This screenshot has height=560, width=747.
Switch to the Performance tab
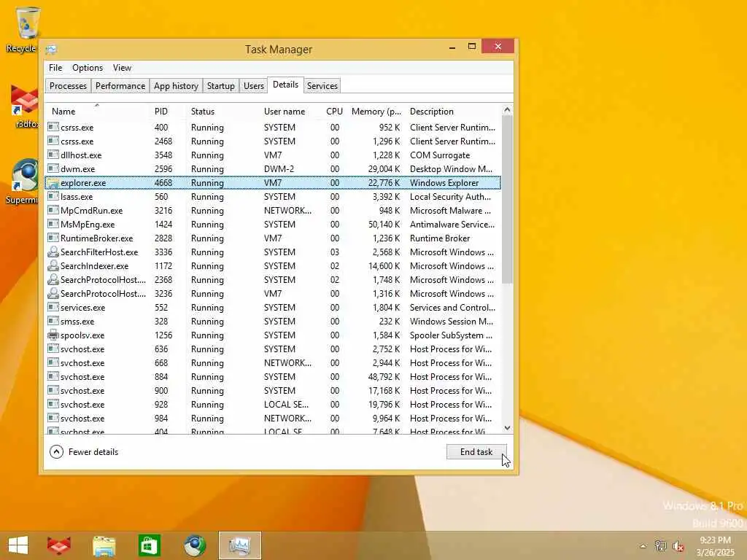[x=120, y=86]
